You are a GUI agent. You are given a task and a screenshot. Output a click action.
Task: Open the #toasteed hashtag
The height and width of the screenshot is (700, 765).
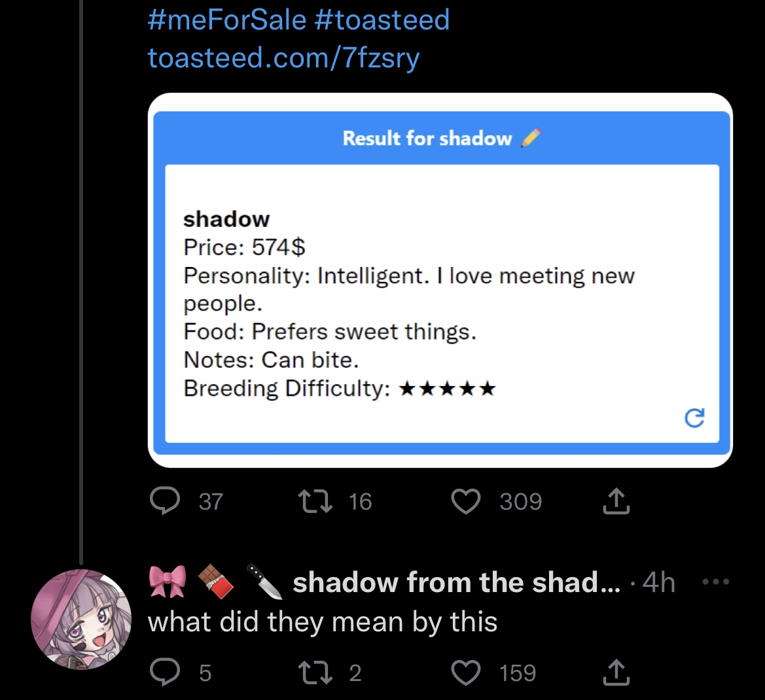pyautogui.click(x=382, y=19)
